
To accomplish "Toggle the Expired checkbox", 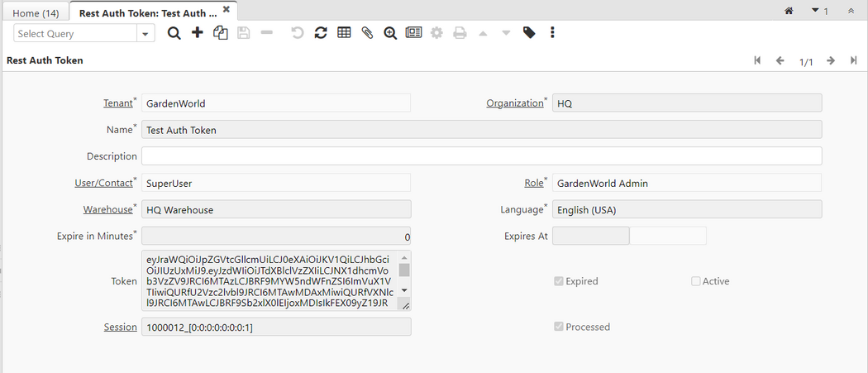I will (560, 281).
